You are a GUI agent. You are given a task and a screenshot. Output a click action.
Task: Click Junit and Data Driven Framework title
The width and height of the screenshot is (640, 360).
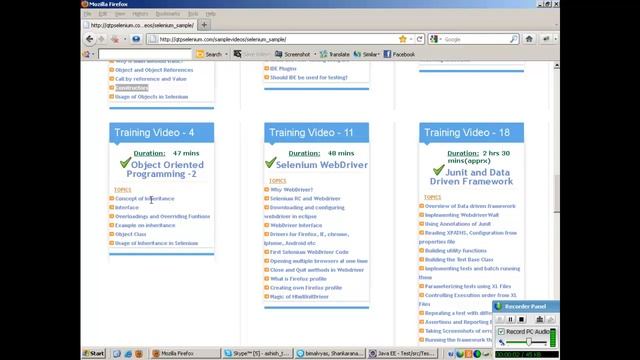coord(471,177)
